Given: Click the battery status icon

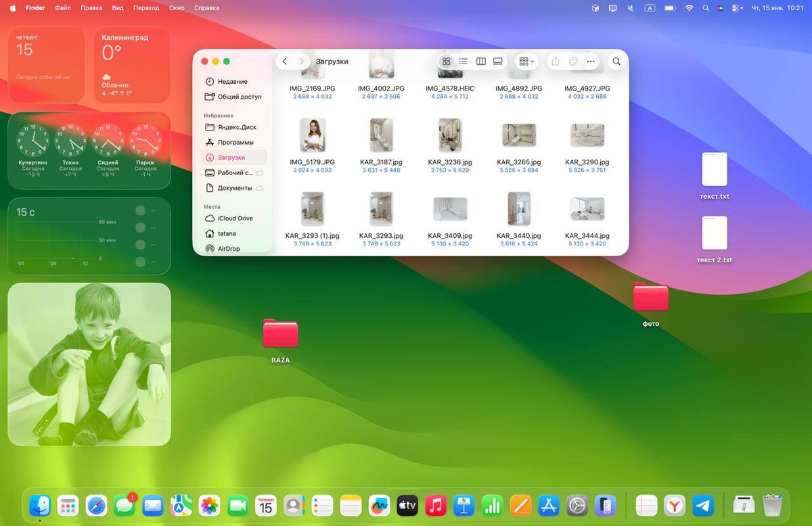Looking at the screenshot, I should 670,8.
